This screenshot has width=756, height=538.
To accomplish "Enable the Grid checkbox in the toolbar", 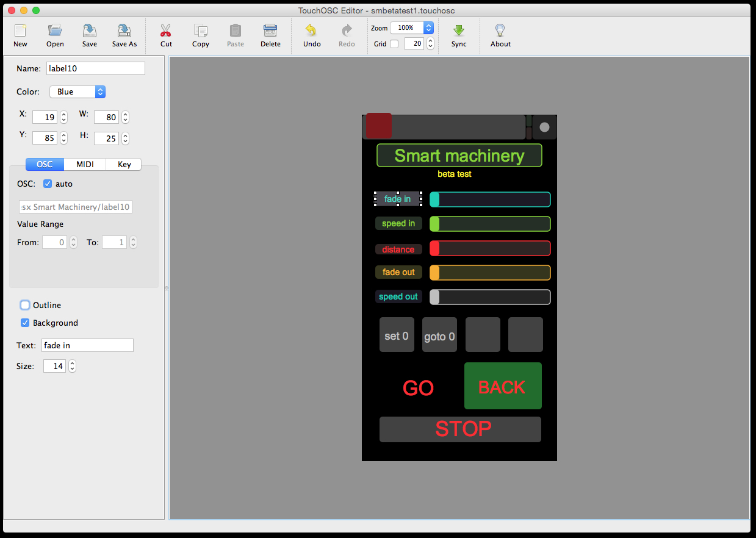I will [394, 44].
